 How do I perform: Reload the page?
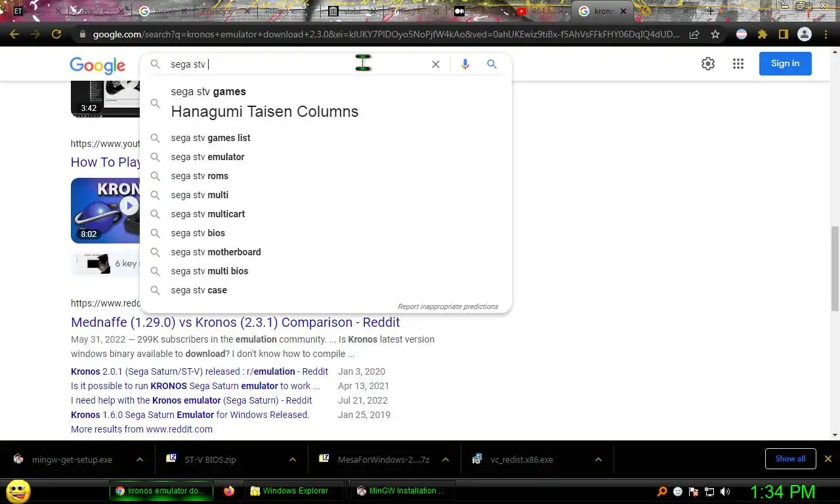[x=56, y=34]
